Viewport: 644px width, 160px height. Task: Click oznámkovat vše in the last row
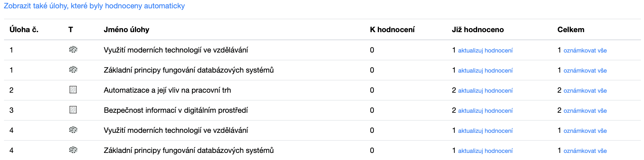tap(585, 151)
